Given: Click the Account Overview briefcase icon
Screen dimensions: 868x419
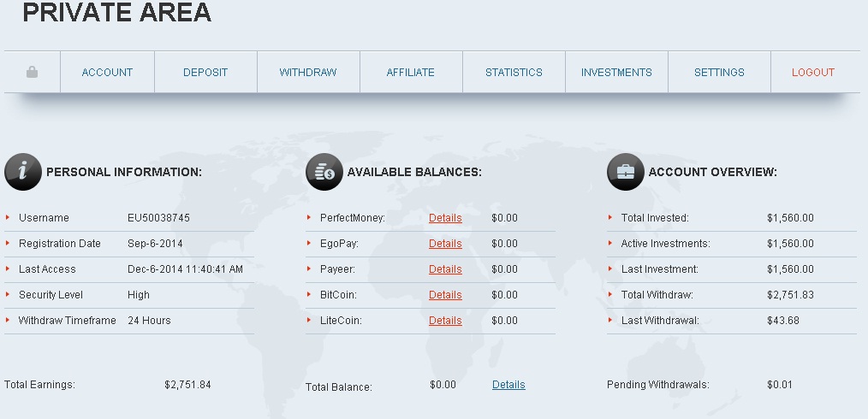Looking at the screenshot, I should pyautogui.click(x=626, y=172).
